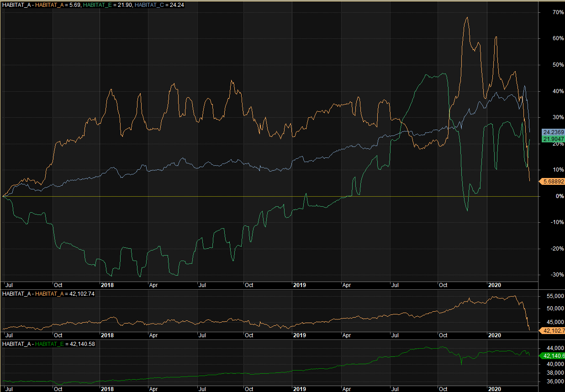This screenshot has width=565, height=392.
Task: Click the 10% label on the percent axis
Action: (x=558, y=170)
